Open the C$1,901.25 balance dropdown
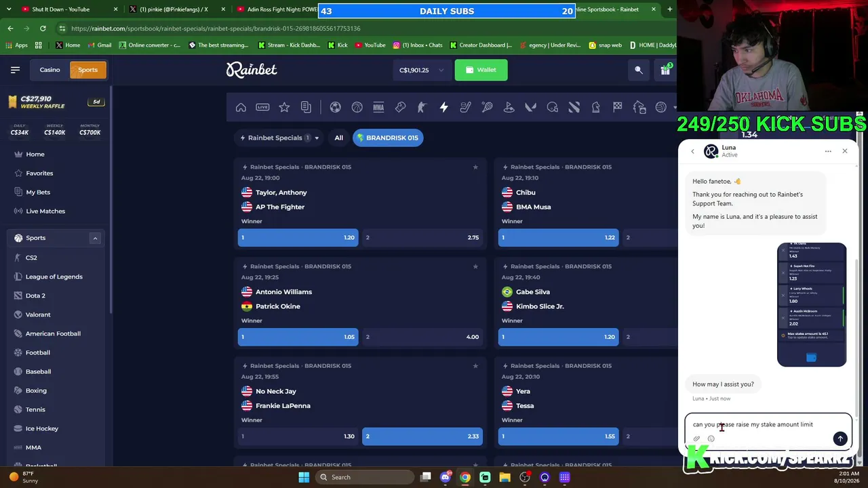868x488 pixels. coord(421,70)
